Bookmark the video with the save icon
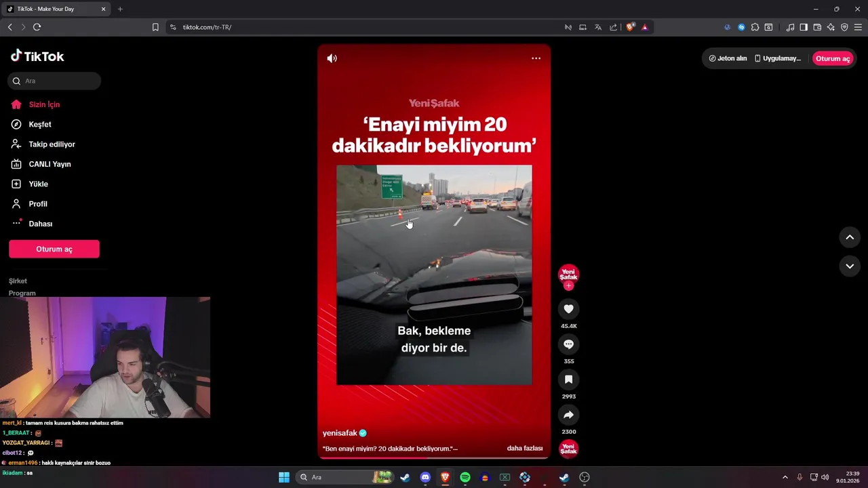This screenshot has width=868, height=488. pos(568,380)
